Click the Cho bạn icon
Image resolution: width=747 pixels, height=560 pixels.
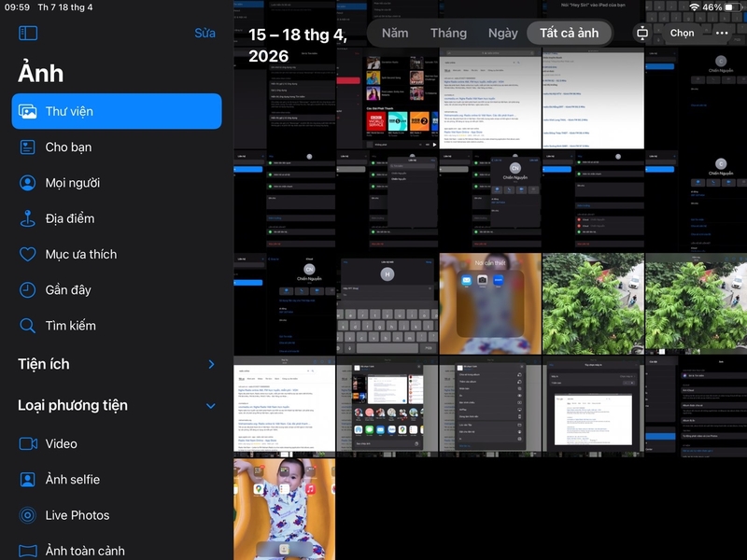click(28, 147)
